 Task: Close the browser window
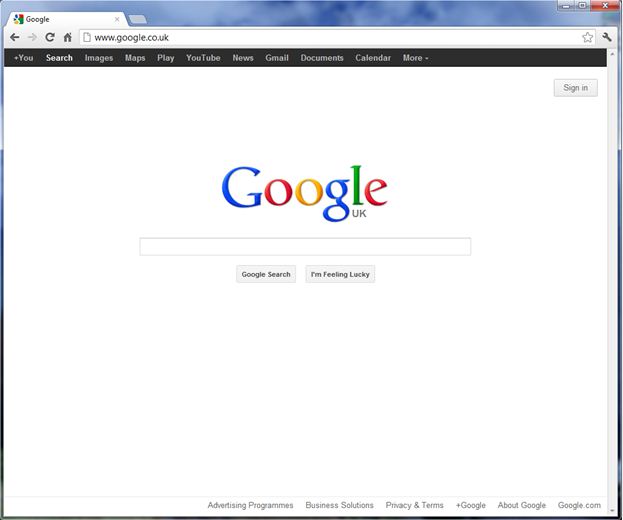pos(605,6)
